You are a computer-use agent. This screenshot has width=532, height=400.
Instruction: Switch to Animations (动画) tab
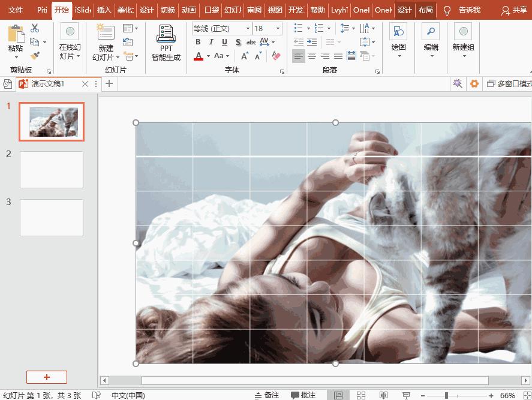click(x=189, y=10)
